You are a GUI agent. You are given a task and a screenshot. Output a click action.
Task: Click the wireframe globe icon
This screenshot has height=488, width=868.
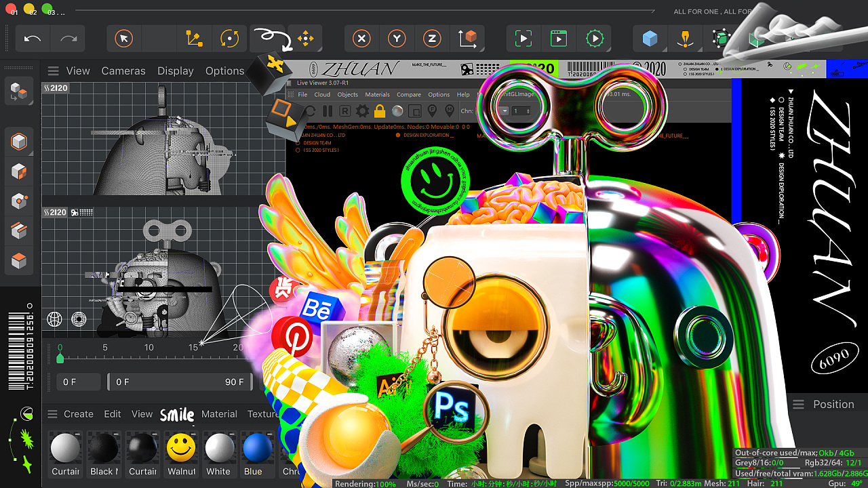tap(54, 319)
